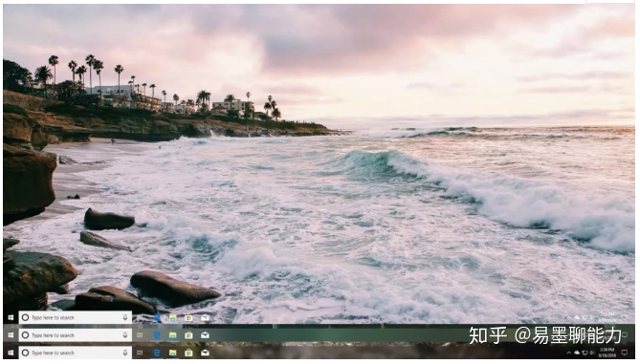Open File Explorer from the semi-transparent middle taskbar

point(172,335)
